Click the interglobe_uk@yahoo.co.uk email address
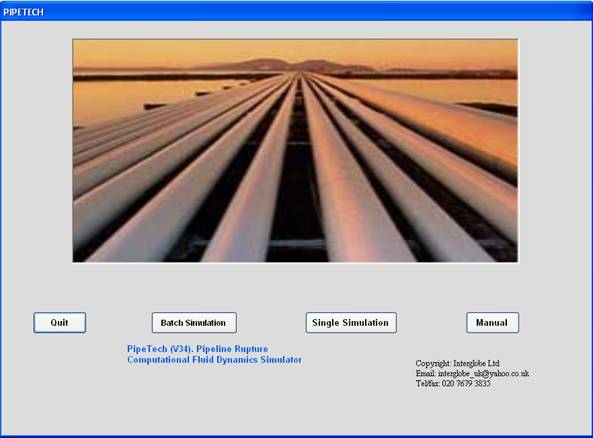 [484, 373]
